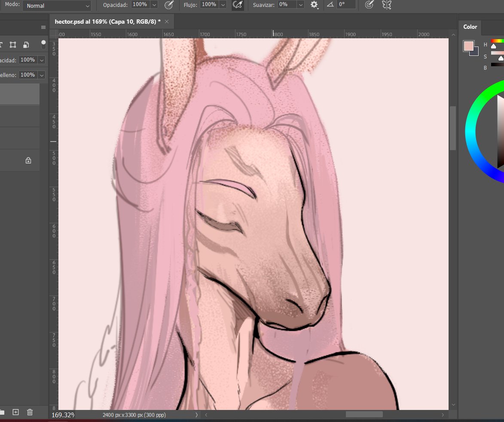Expand the Opacidad slider arrow in options bar
504x422 pixels.
(x=154, y=5)
